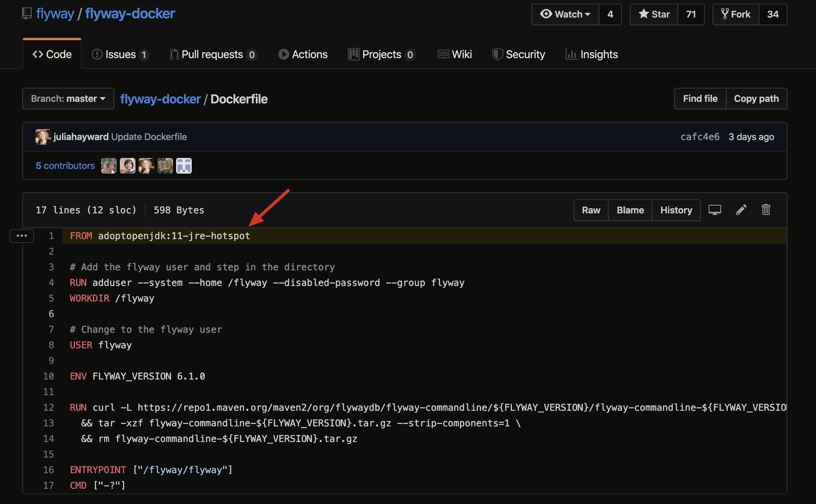Go to the Actions tab

tap(303, 54)
